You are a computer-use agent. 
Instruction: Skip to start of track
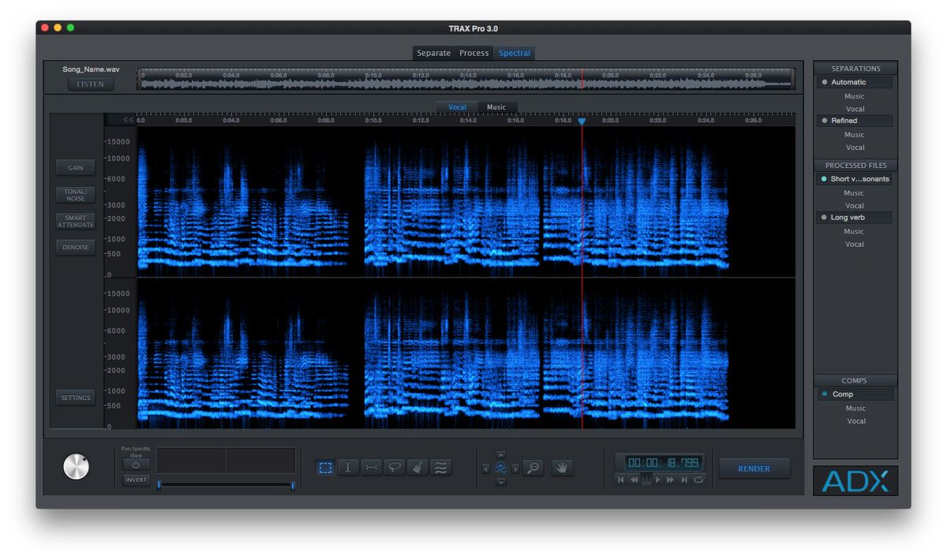pyautogui.click(x=621, y=480)
